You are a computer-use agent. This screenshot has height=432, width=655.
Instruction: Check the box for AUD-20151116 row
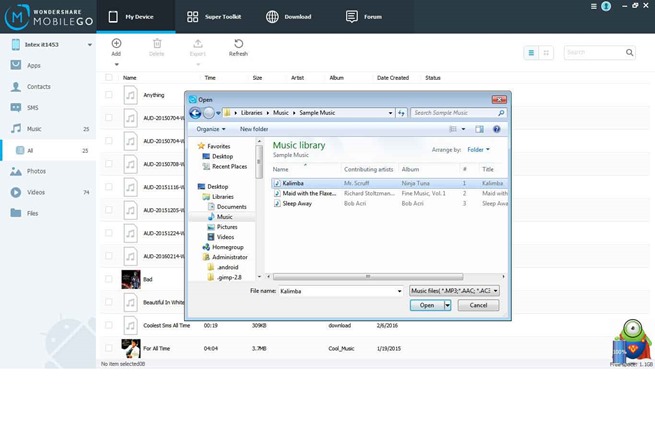[109, 187]
